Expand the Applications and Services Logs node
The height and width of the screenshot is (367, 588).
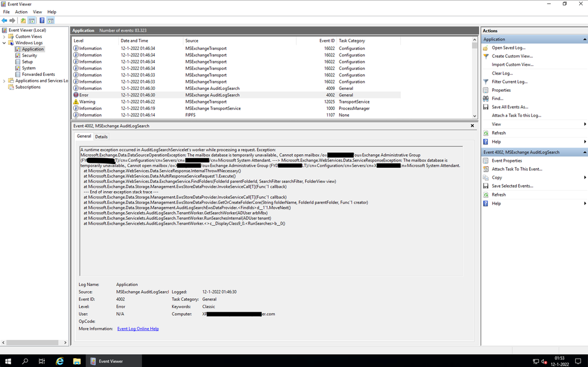click(x=4, y=81)
